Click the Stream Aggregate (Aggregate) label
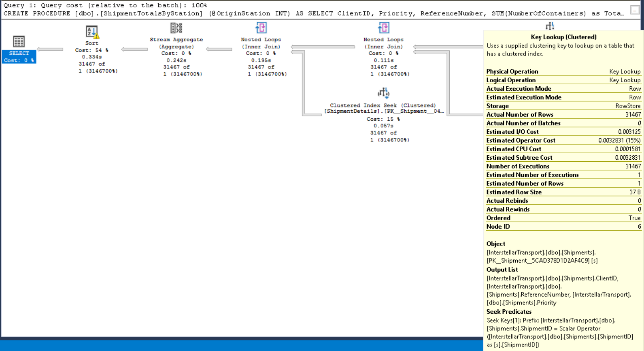This screenshot has width=644, height=351. [x=176, y=43]
